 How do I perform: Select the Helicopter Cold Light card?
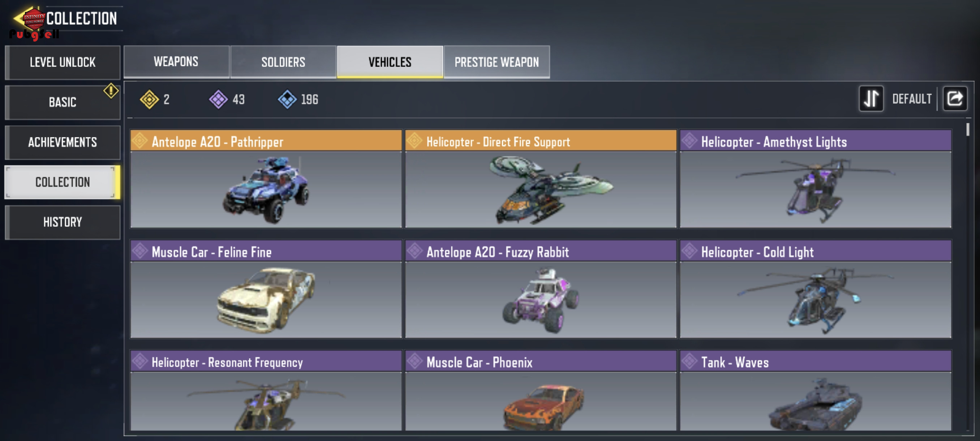pyautogui.click(x=815, y=289)
